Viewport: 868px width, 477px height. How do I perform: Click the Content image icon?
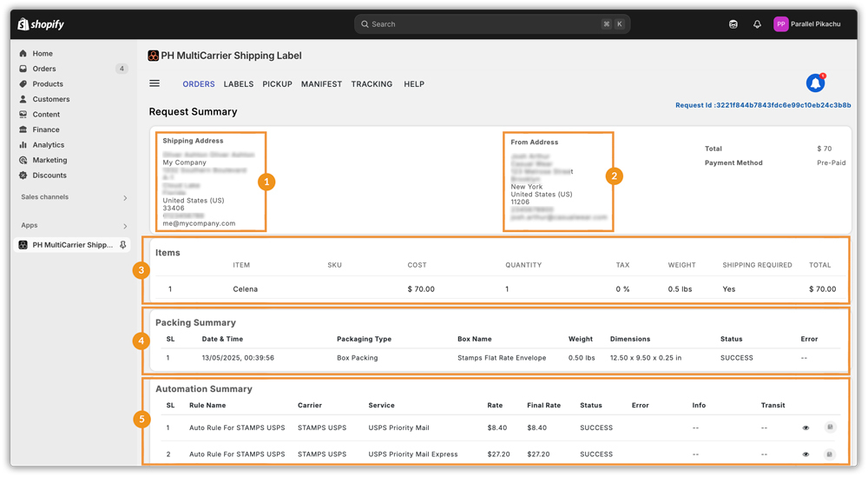pyautogui.click(x=23, y=114)
